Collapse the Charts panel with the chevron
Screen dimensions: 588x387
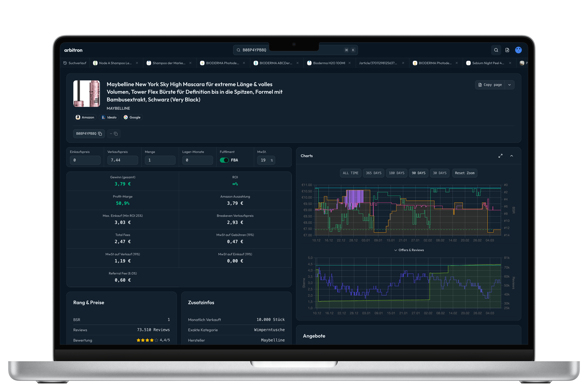[511, 156]
